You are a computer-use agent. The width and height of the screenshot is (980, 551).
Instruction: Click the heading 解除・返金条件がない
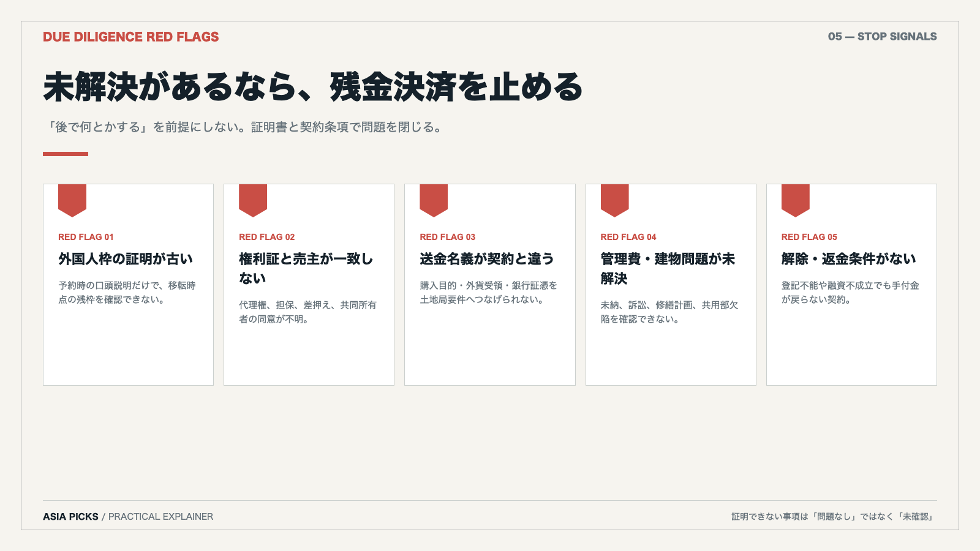tap(849, 259)
